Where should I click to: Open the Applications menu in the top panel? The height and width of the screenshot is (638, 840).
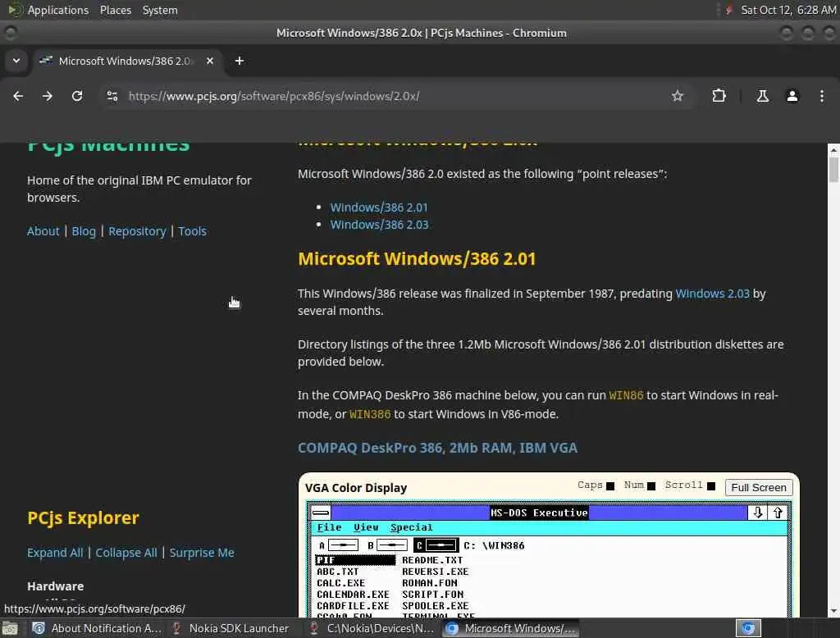(58, 10)
